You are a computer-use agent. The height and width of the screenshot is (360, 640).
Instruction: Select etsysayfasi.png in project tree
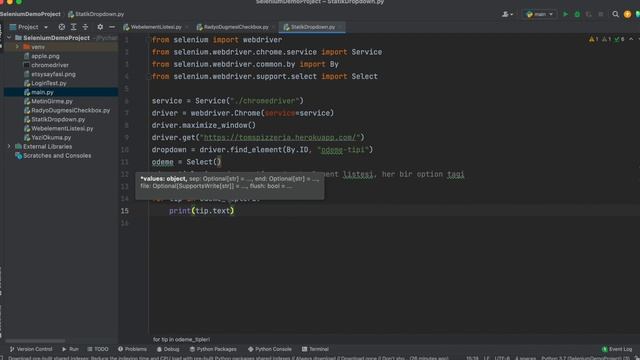(53, 74)
